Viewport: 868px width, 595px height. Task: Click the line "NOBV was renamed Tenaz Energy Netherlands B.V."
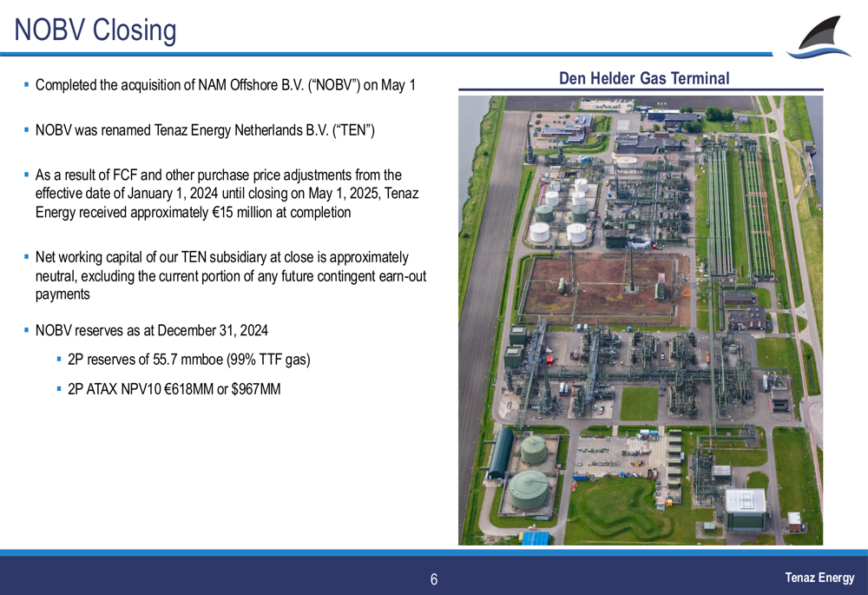pyautogui.click(x=205, y=130)
